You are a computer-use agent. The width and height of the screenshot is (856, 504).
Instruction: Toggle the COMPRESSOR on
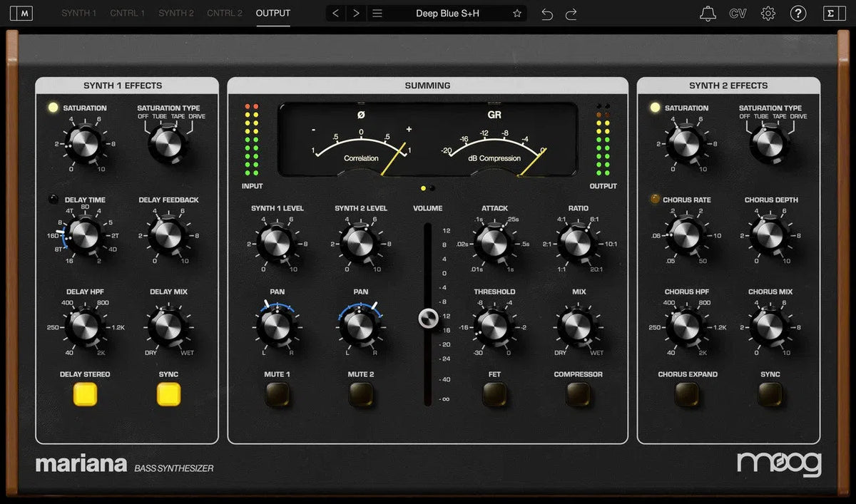578,394
